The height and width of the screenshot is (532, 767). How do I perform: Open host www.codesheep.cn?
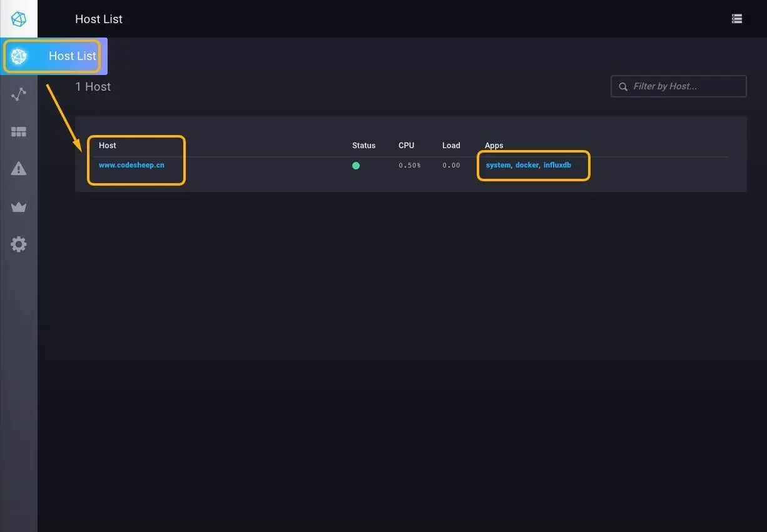(131, 165)
